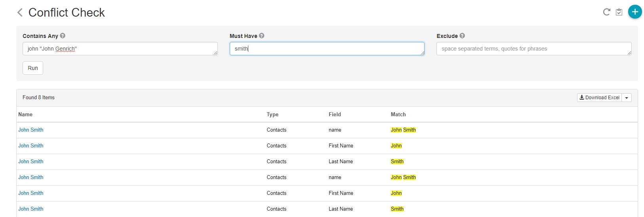Open John Smith in second Last Name row
The image size is (644, 217).
click(31, 209)
